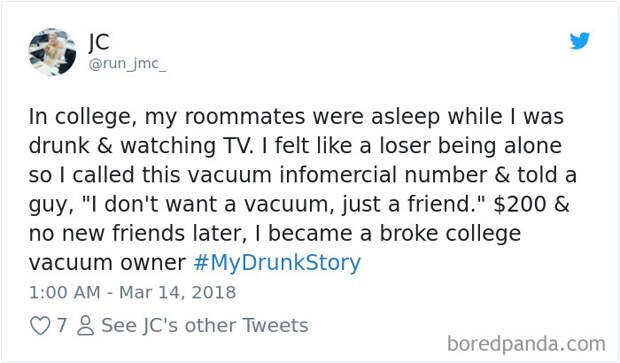Click the words no new friends later
620x363 pixels.
[138, 233]
